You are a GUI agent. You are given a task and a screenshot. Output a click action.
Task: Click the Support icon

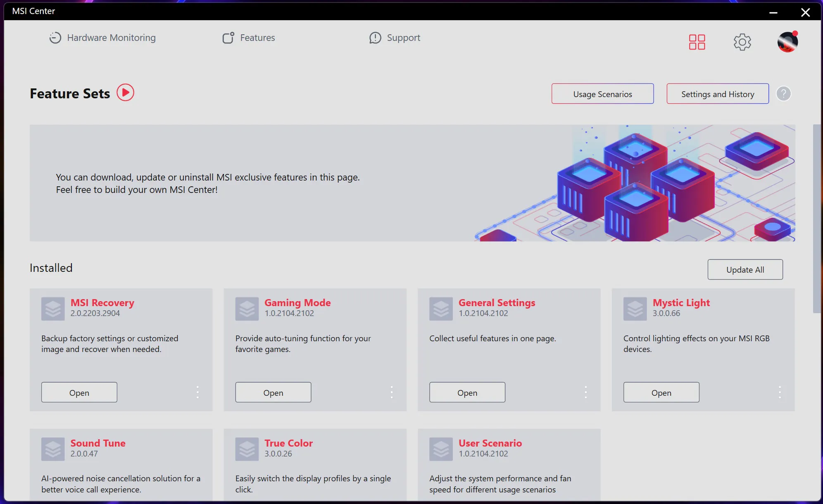coord(374,37)
